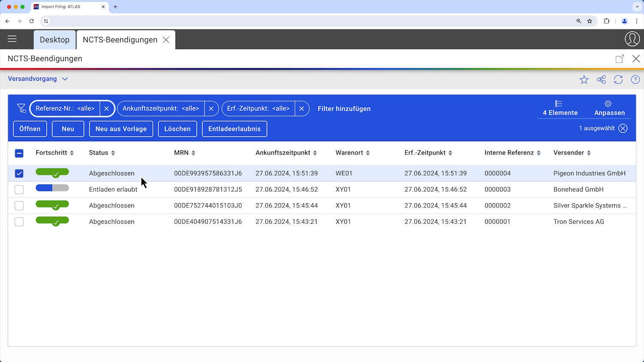
Task: Reload the browser page
Action: 31,21
